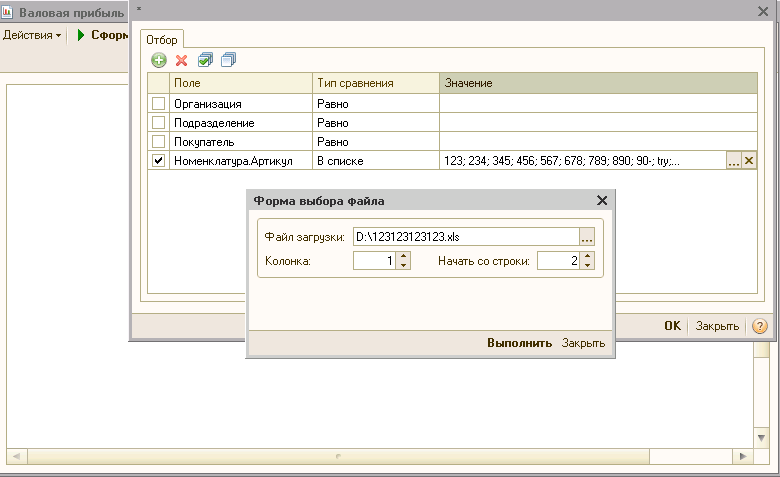
Task: Open value list picker for Номенклатура.Артикул
Action: (733, 161)
